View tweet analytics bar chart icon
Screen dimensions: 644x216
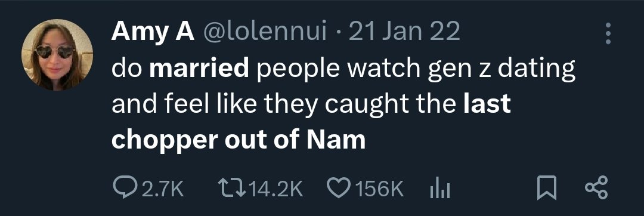(x=439, y=190)
